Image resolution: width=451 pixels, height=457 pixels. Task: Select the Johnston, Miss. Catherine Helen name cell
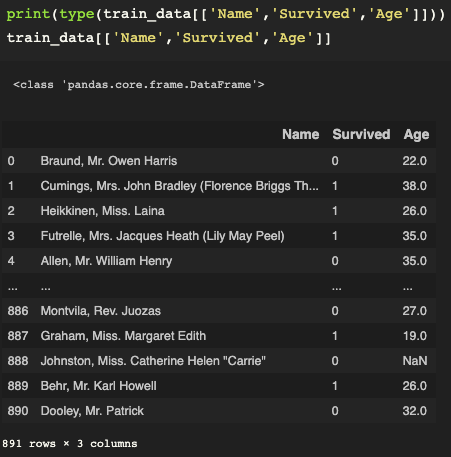click(153, 361)
